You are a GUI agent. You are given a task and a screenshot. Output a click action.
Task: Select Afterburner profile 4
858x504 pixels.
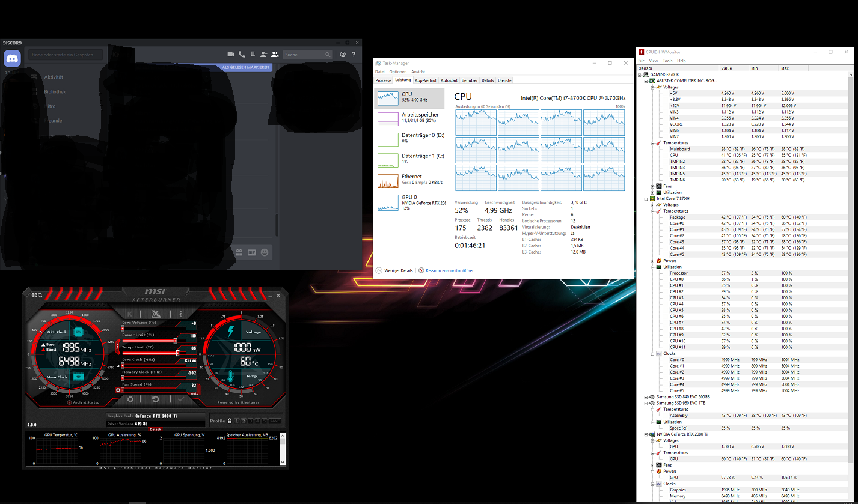point(257,421)
